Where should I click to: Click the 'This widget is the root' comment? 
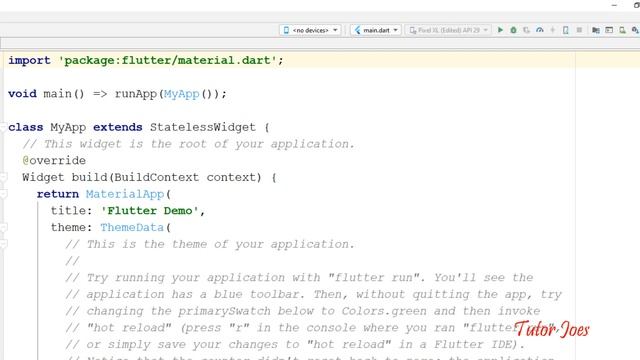[x=189, y=144]
